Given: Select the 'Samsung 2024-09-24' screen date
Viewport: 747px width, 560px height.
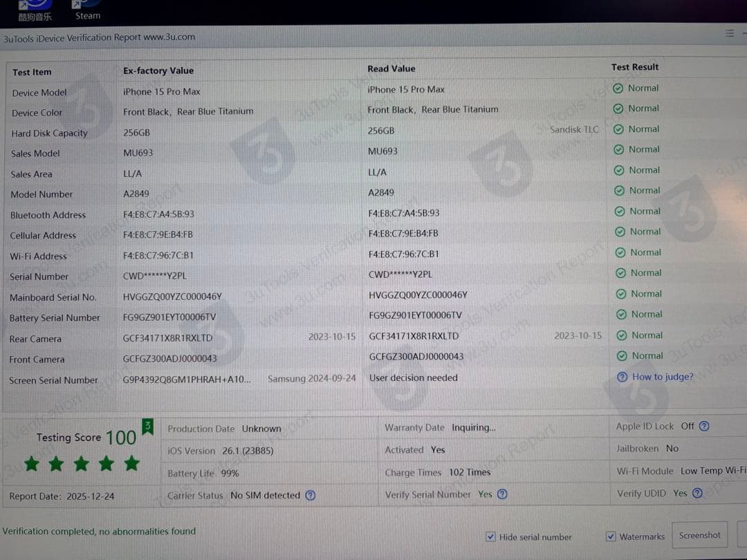Looking at the screenshot, I should [x=311, y=379].
